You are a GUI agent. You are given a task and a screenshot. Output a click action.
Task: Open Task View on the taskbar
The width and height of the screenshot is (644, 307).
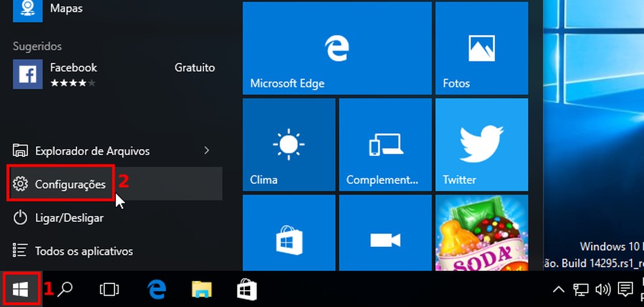[109, 290]
